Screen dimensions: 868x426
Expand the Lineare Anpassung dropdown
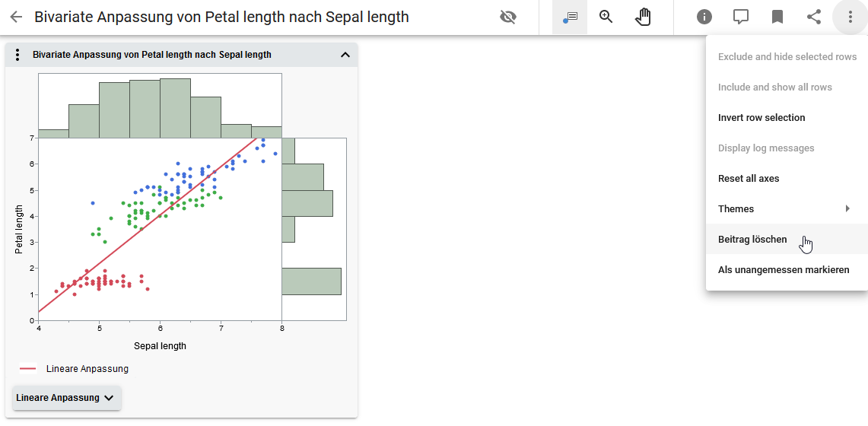coord(66,398)
